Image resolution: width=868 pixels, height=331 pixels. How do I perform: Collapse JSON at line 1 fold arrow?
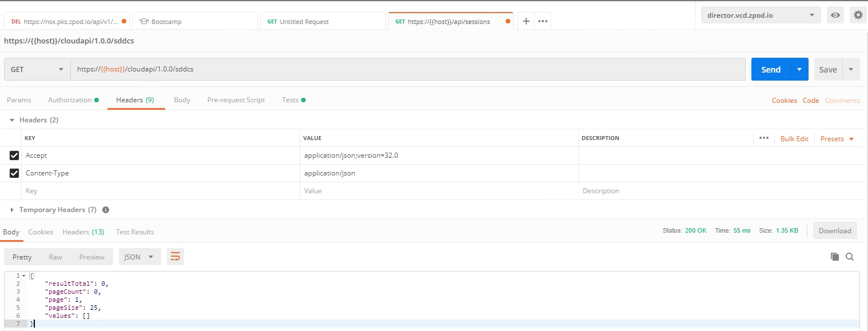click(23, 276)
